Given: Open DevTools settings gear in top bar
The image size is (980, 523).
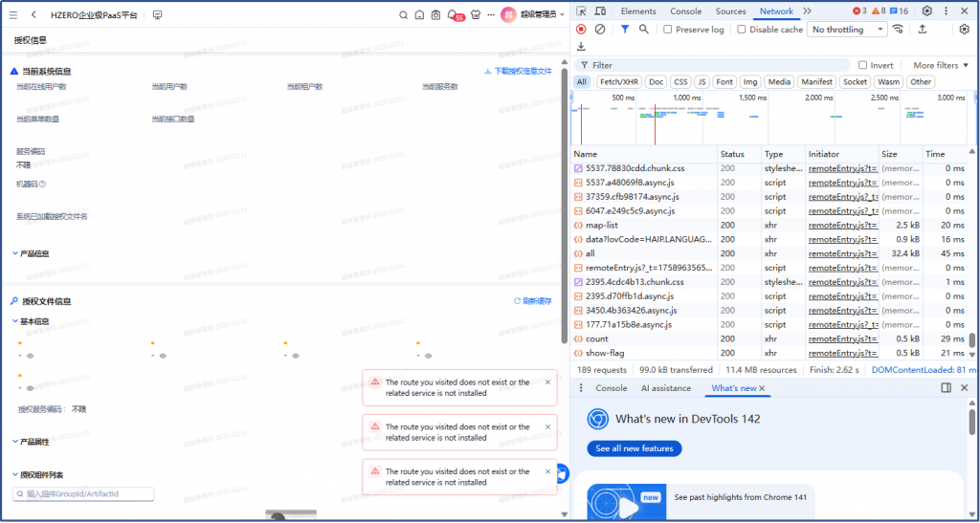Looking at the screenshot, I should coord(926,11).
